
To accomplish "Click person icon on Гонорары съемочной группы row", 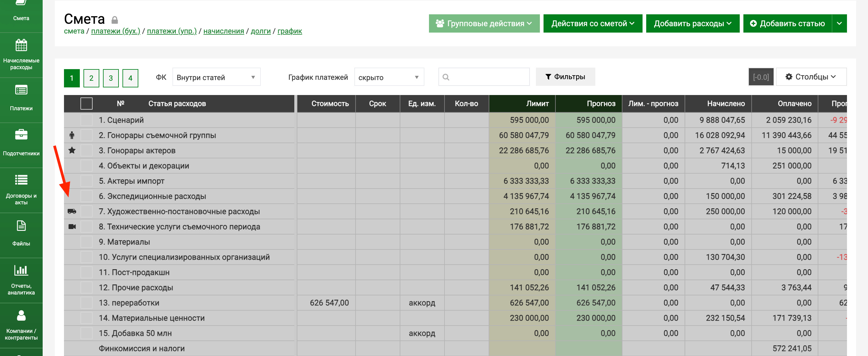I will point(72,136).
